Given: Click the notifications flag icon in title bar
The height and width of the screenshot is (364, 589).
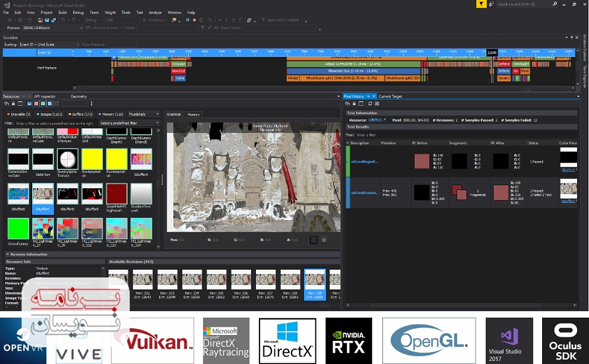Looking at the screenshot, I should tap(481, 4).
